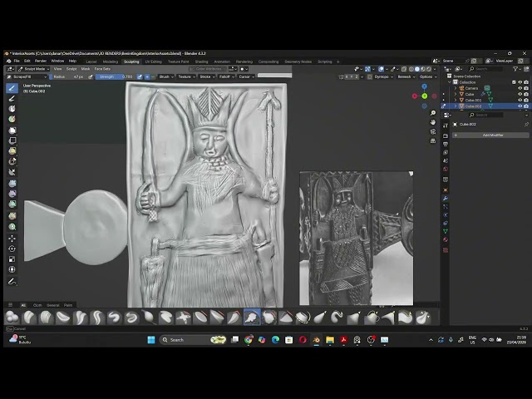Hide Collection with its eye icon
Viewport: 532px width, 399px height.
point(520,82)
